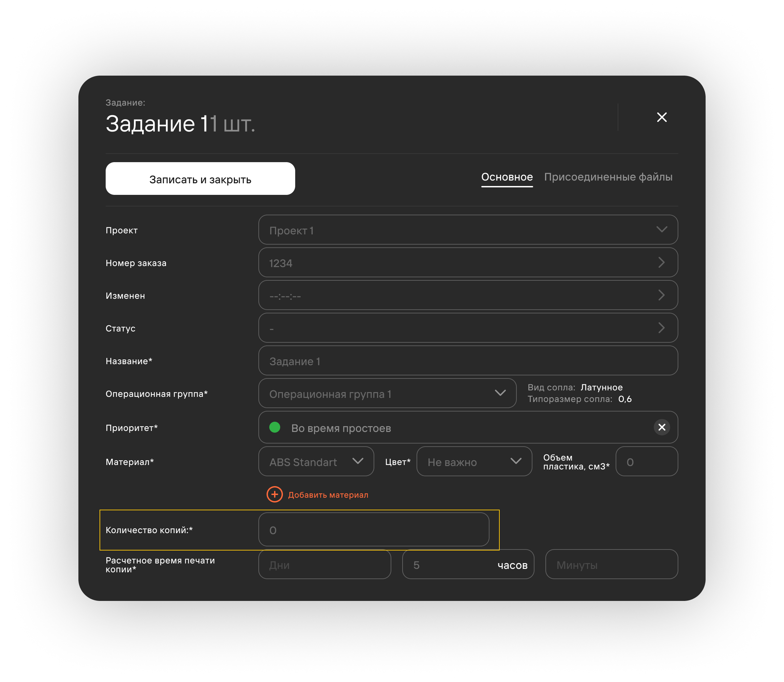Clear the priority value with the round X
This screenshot has height=682, width=784.
coord(662,427)
